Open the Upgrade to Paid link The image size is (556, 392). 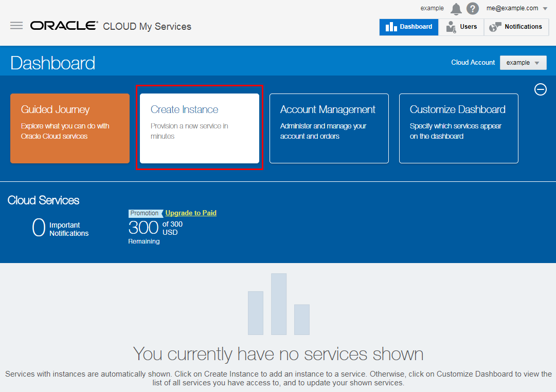(x=191, y=213)
